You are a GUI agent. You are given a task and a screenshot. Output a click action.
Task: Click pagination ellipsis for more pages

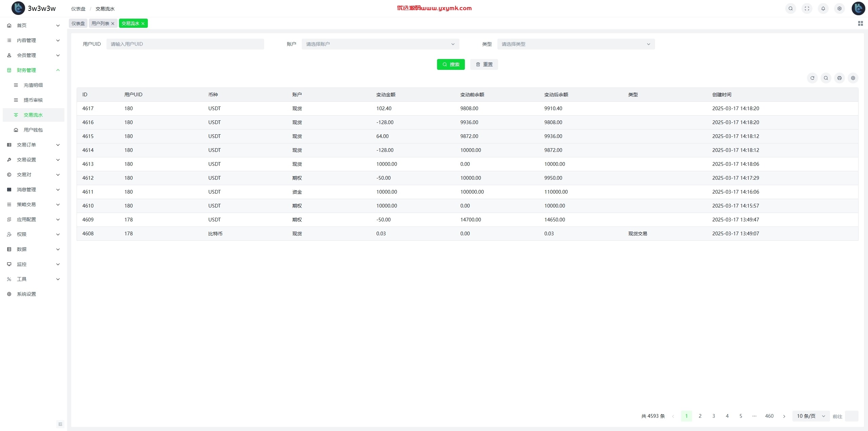click(754, 416)
